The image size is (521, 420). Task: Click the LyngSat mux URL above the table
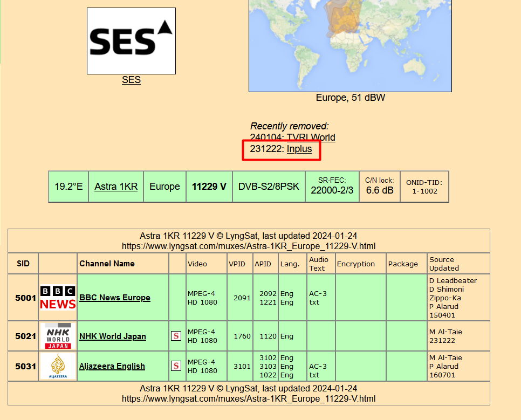pyautogui.click(x=249, y=246)
